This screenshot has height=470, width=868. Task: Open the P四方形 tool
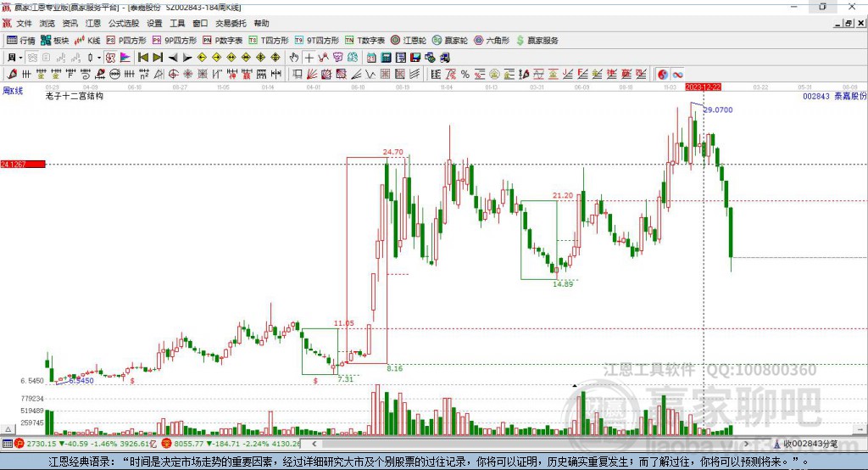point(126,41)
